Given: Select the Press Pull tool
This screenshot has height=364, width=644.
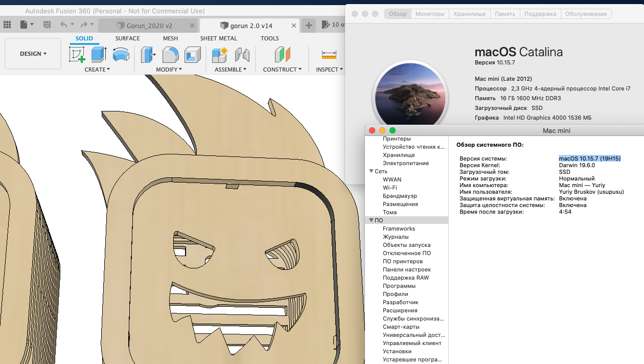Looking at the screenshot, I should pyautogui.click(x=148, y=54).
